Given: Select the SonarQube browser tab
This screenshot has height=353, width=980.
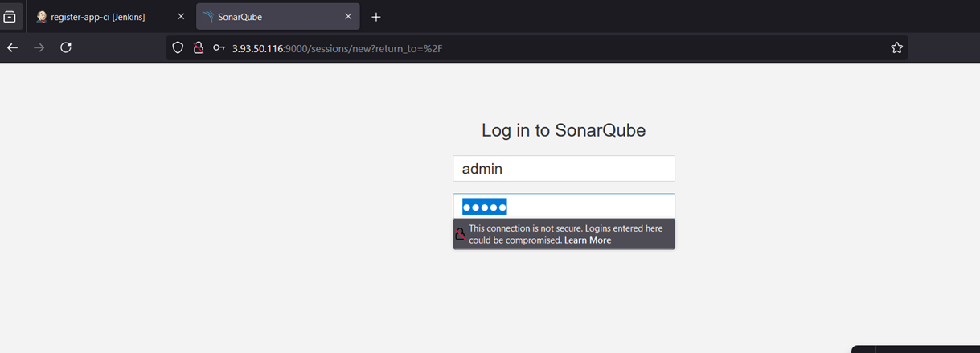Looking at the screenshot, I should tap(277, 17).
